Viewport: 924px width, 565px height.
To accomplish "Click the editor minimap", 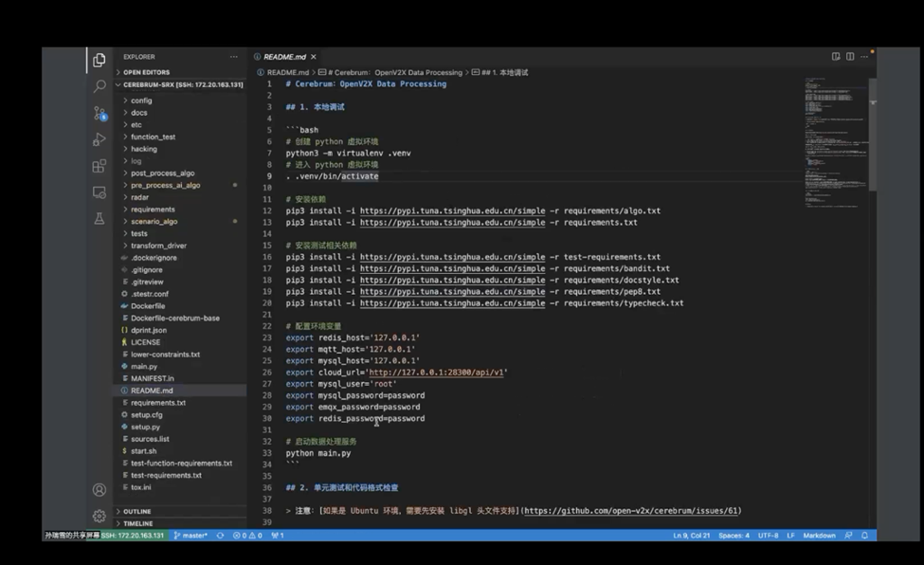I will tap(836, 141).
